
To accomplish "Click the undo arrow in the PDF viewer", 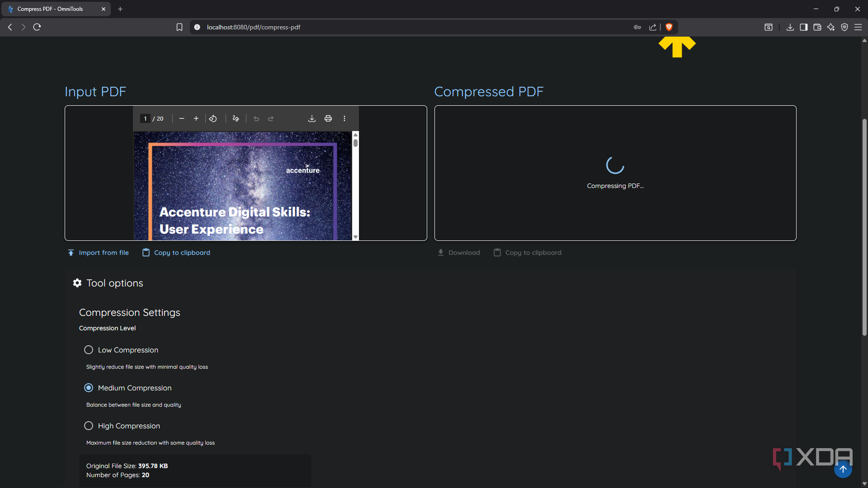I will [256, 118].
